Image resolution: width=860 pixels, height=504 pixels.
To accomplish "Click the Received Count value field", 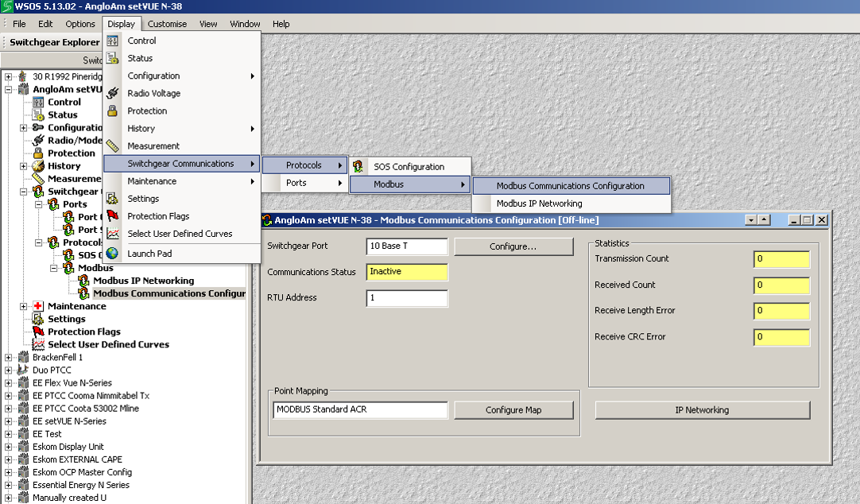I will pyautogui.click(x=781, y=285).
